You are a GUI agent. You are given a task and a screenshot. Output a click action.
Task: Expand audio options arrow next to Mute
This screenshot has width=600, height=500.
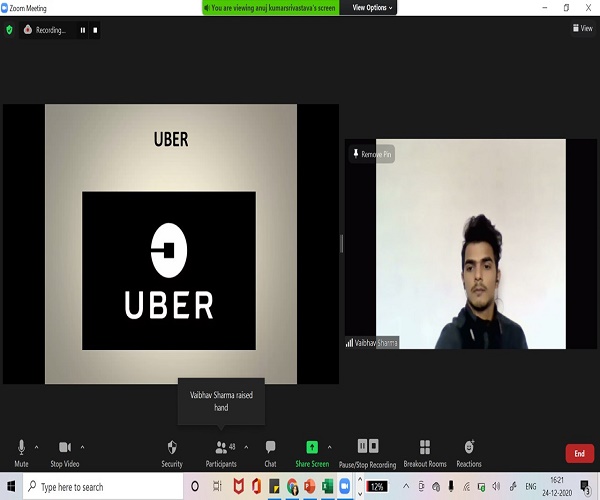pos(36,447)
